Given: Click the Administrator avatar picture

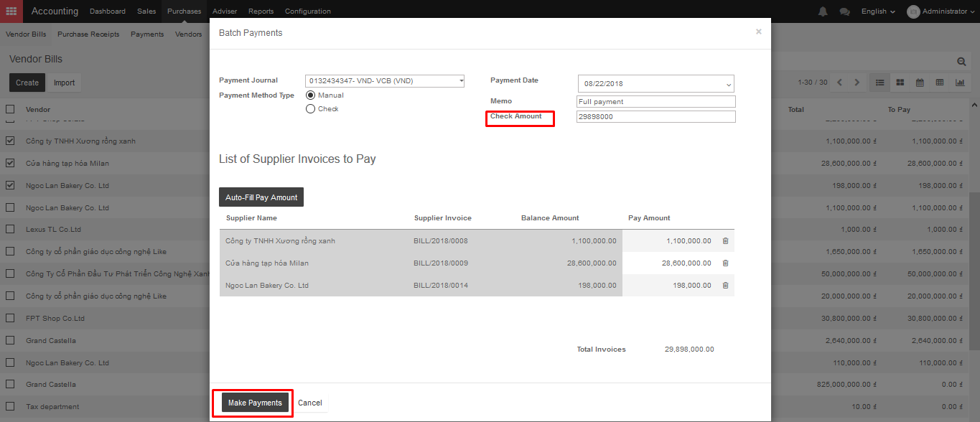Looking at the screenshot, I should coord(913,11).
